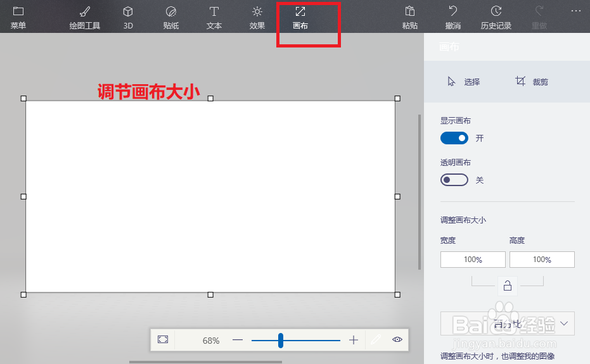The image size is (590, 364).
Task: Click the 调整画布大小 section label
Action: (x=463, y=220)
